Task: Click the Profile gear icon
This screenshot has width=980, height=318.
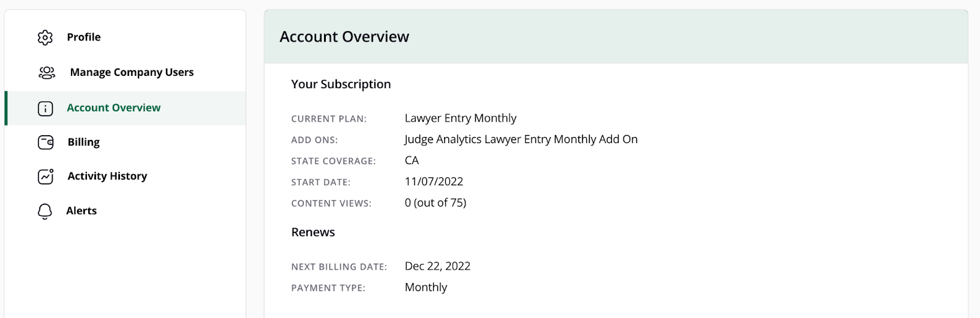Action: coord(45,37)
